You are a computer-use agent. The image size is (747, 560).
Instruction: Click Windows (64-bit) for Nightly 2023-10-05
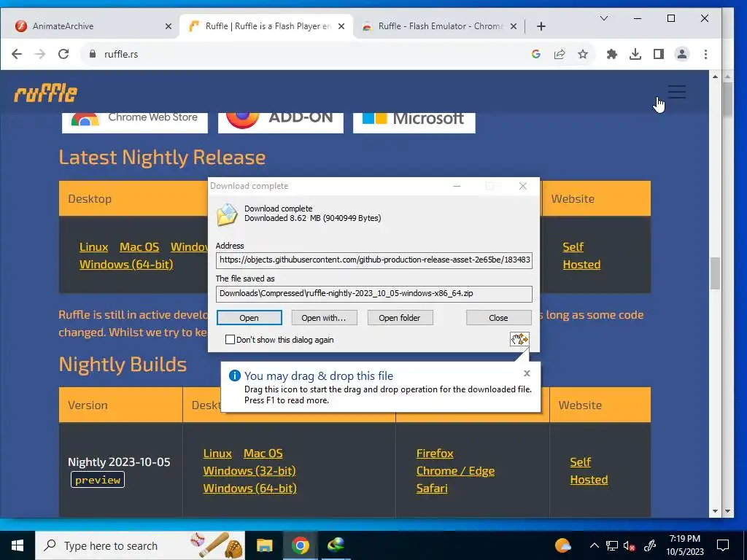249,489
